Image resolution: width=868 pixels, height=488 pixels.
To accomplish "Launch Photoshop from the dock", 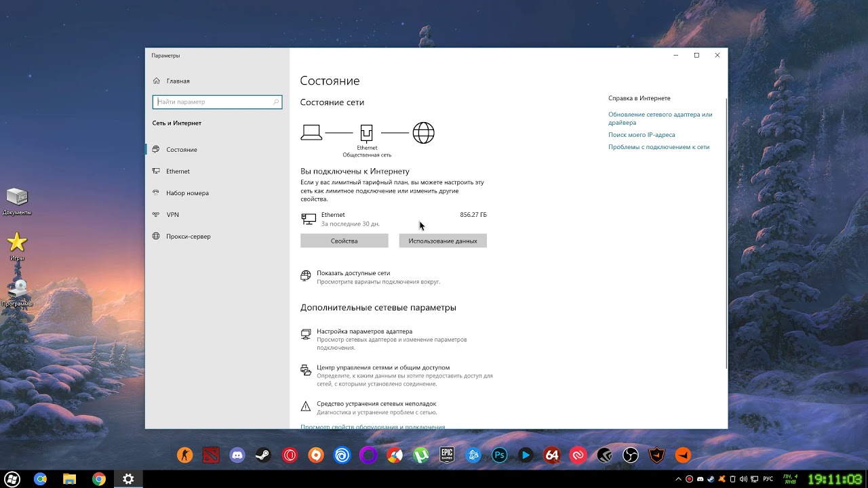I will 500,455.
